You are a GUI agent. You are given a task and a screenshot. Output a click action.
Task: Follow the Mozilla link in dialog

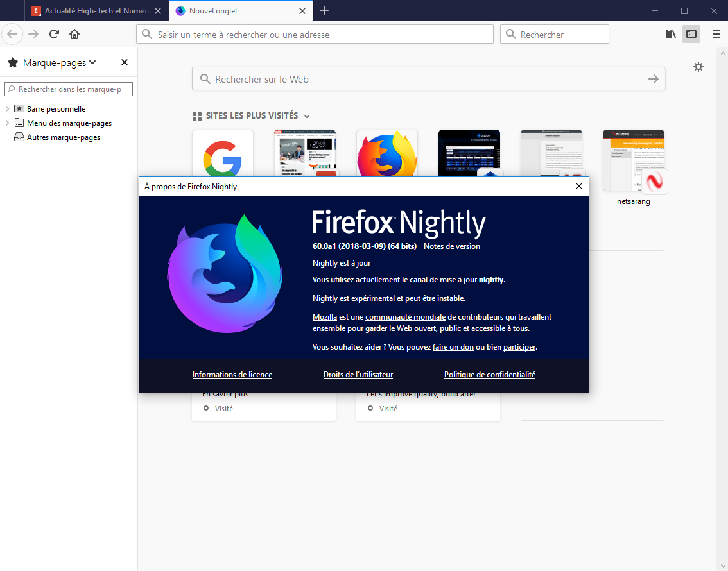325,317
